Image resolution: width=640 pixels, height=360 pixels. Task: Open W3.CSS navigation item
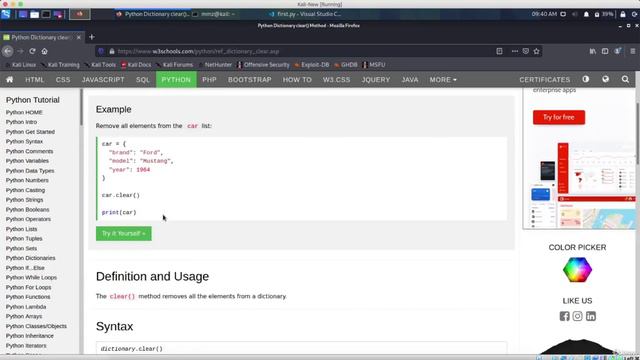[x=336, y=80]
